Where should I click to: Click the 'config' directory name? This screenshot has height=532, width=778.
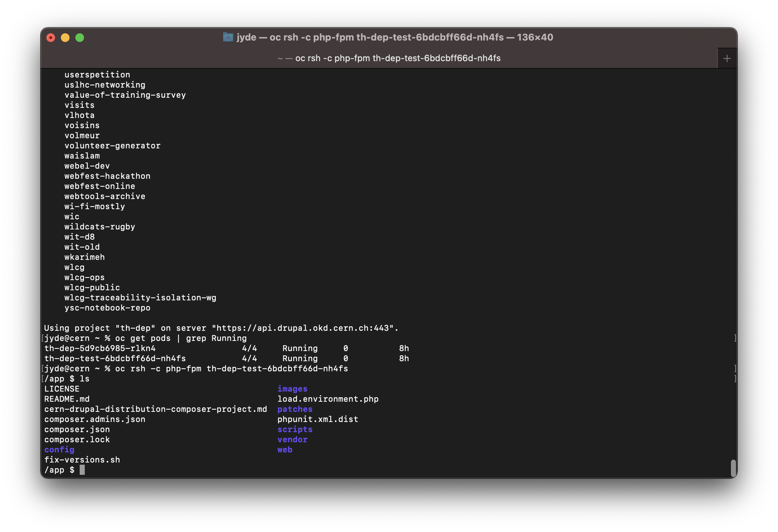point(59,450)
